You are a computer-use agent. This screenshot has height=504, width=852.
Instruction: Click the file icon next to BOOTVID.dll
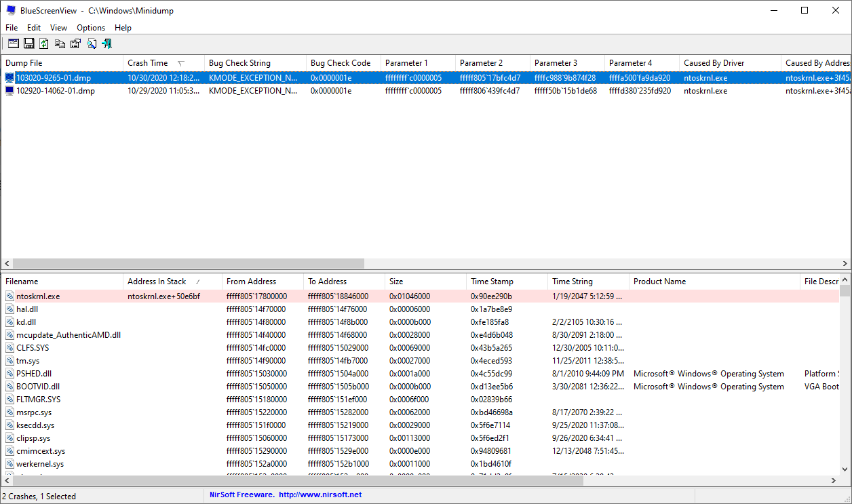point(9,387)
